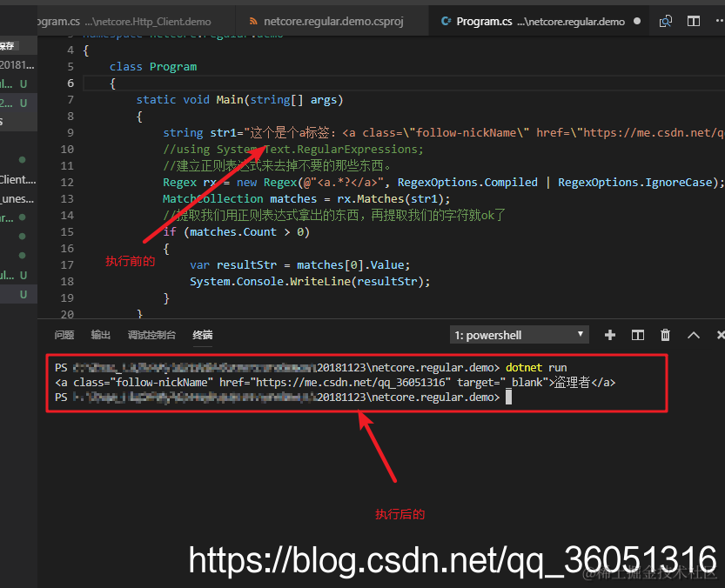Click 'MatchCollection matches' on line 13
The width and height of the screenshot is (725, 588).
[x=239, y=199]
